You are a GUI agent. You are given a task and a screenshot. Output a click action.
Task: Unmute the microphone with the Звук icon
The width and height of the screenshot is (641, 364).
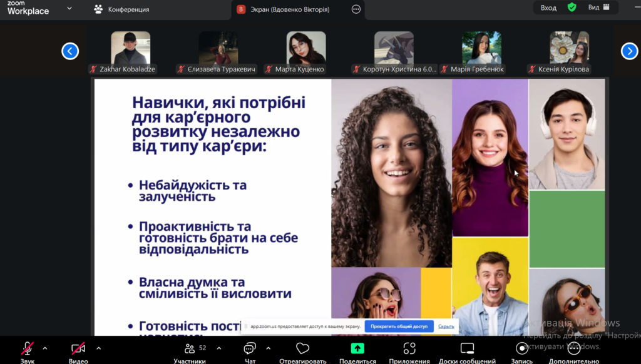27,348
